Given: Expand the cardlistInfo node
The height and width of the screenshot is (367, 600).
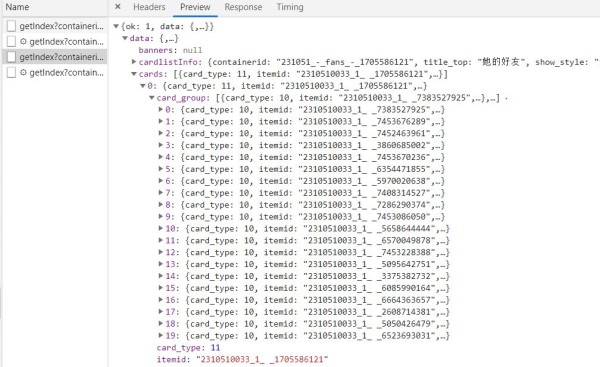Looking at the screenshot, I should [134, 62].
